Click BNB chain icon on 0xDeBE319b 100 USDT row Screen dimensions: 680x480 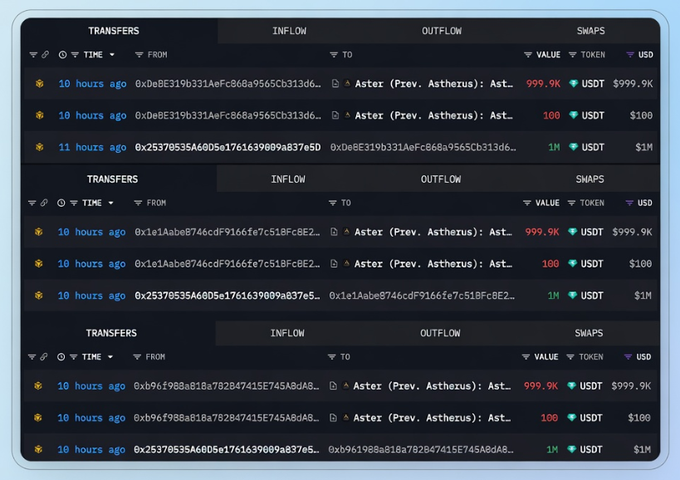[x=39, y=115]
